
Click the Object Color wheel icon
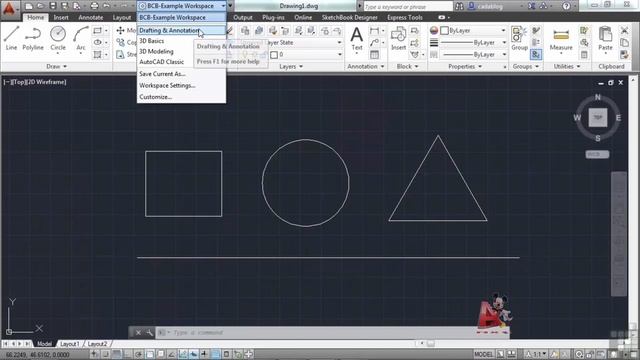pos(433,31)
